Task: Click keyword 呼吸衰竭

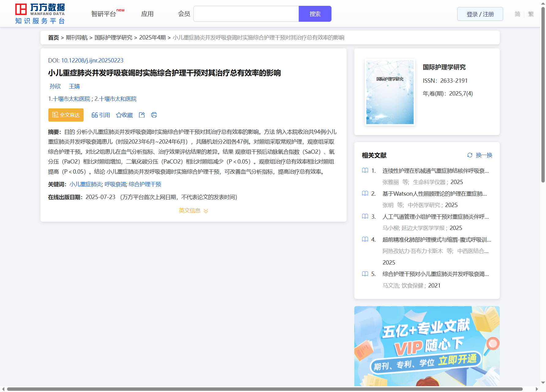Action: (x=115, y=184)
